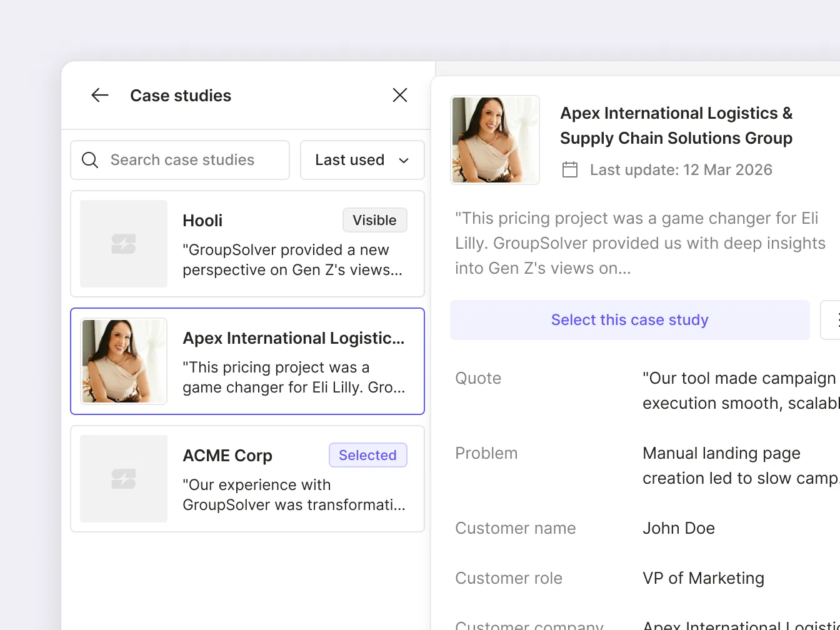Click the large Apex photo in details
This screenshot has height=630, width=840.
coord(495,140)
